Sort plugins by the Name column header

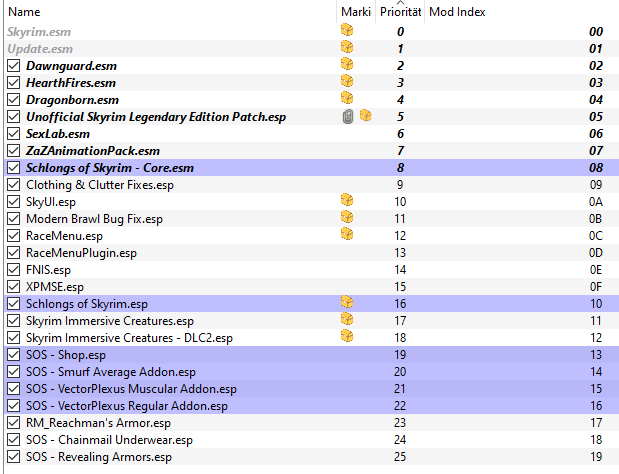point(24,12)
